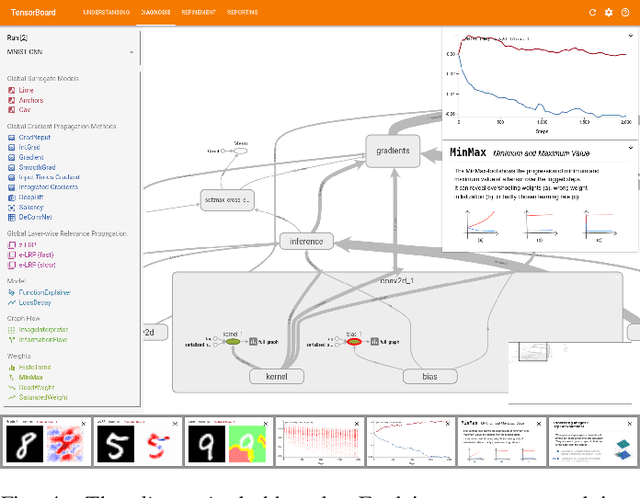Open the settings gear icon
Image resolution: width=640 pixels, height=498 pixels.
pos(609,12)
